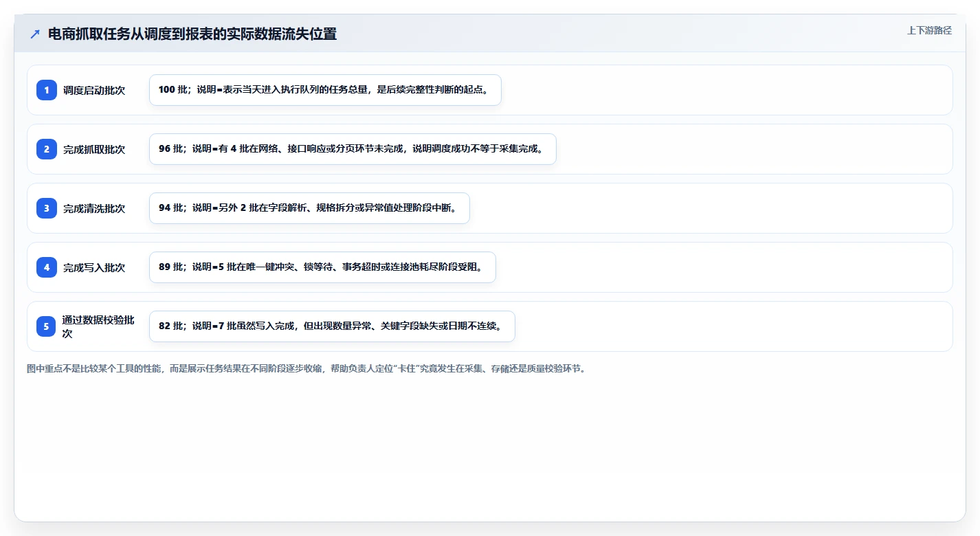This screenshot has width=980, height=536.
Task: Click step badge number 5
Action: coord(47,326)
